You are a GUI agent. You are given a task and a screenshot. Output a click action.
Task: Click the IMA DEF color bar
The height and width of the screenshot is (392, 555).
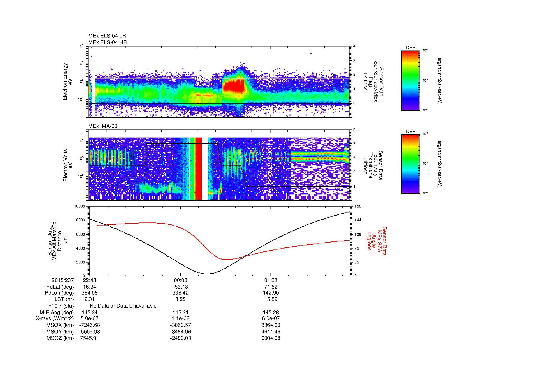tap(410, 164)
